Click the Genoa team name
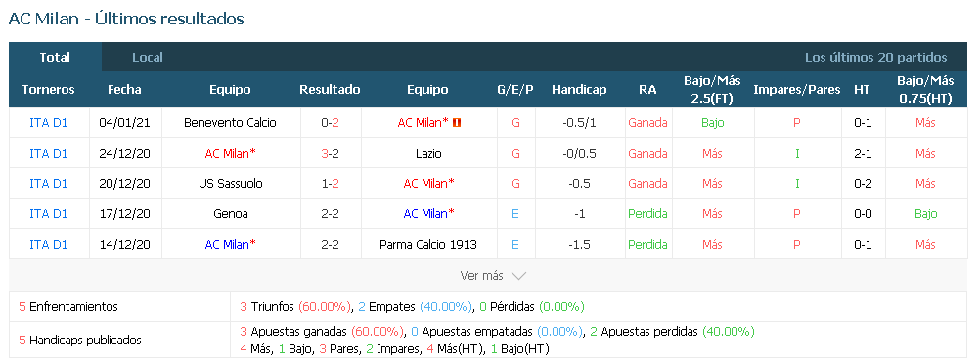Screen dimensions: 980x364 pyautogui.click(x=231, y=214)
